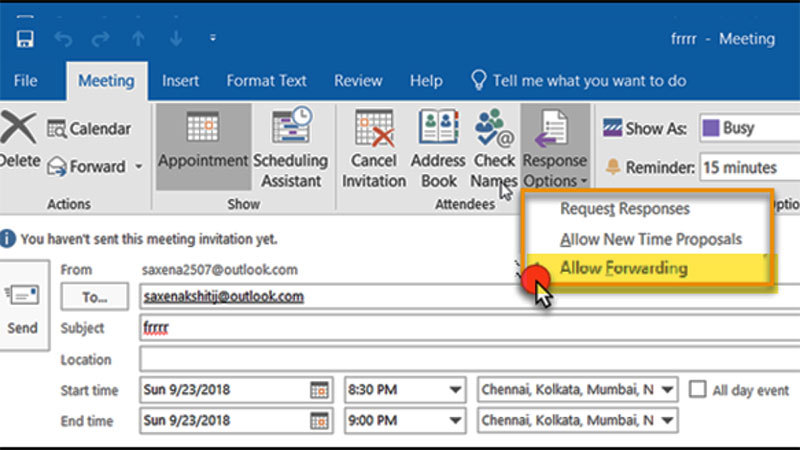The image size is (800, 450).
Task: Click the End time date field
Action: click(x=224, y=420)
